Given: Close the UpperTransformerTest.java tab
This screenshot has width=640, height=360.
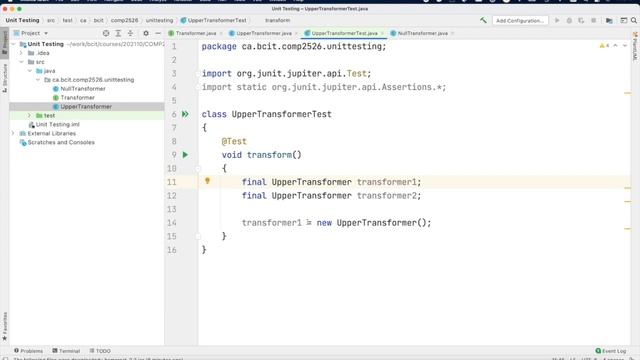Looking at the screenshot, I should point(382,33).
